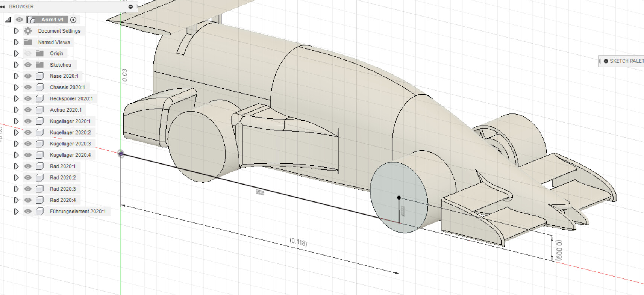This screenshot has width=644, height=295.
Task: Select the 'Document Settings' label
Action: [x=59, y=31]
